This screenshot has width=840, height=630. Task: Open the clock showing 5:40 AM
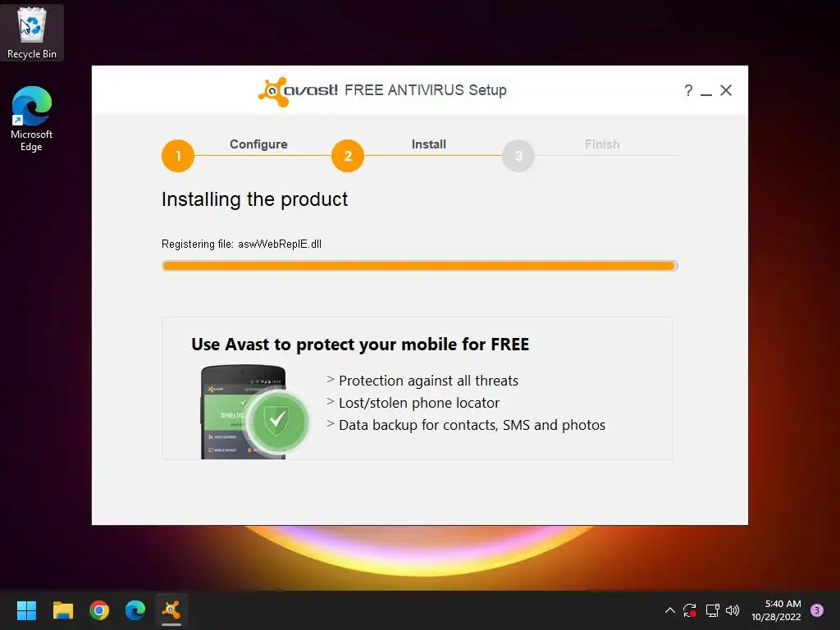click(776, 610)
